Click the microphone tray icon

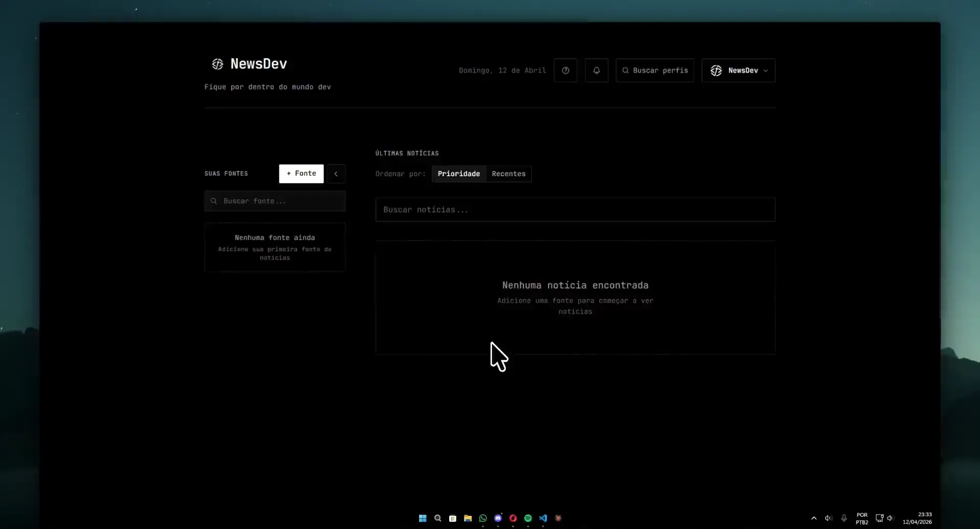[x=844, y=518]
